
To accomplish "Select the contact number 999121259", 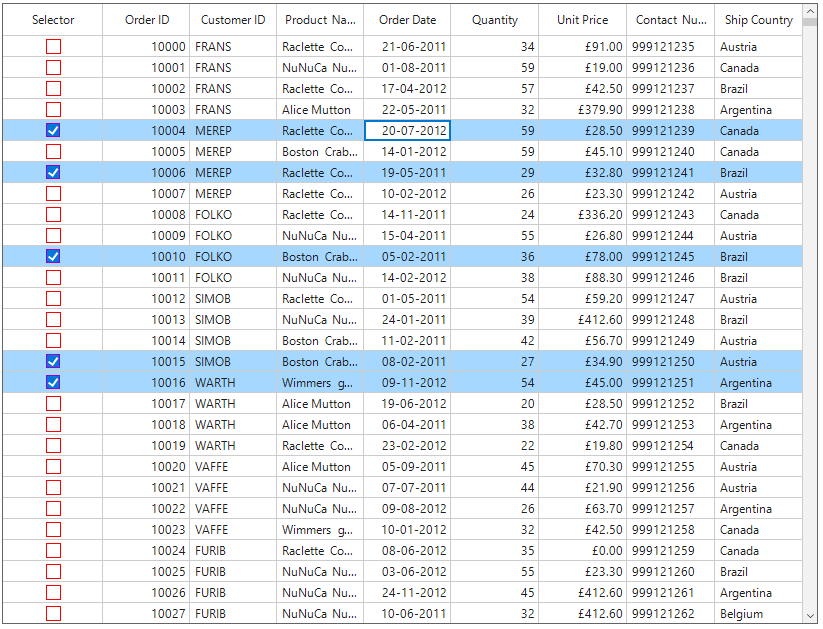I will click(671, 551).
